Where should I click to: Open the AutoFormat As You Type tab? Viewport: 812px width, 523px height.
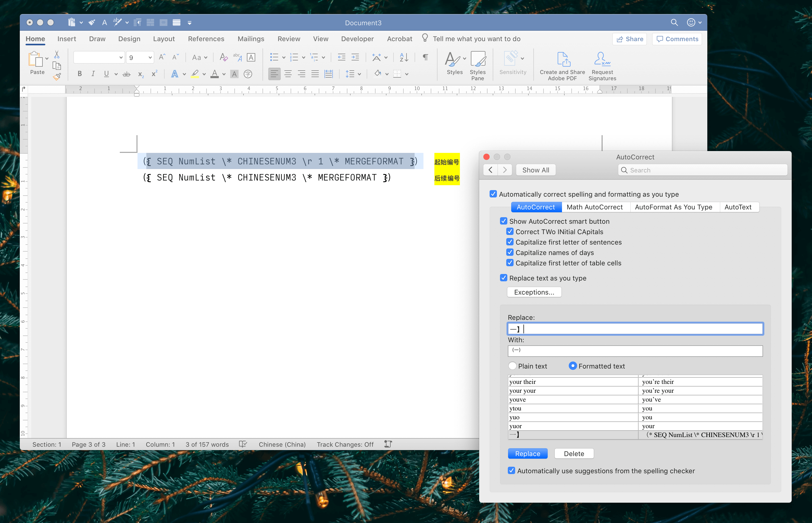click(673, 207)
